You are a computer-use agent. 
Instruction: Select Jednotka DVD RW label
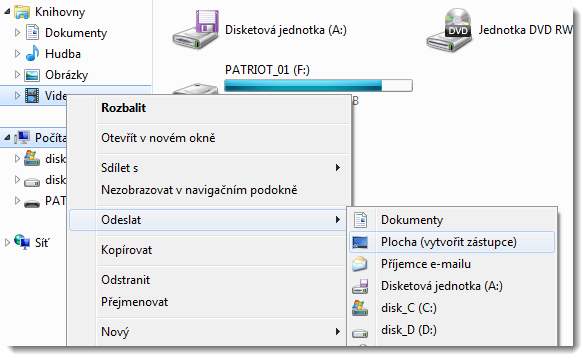click(x=526, y=30)
